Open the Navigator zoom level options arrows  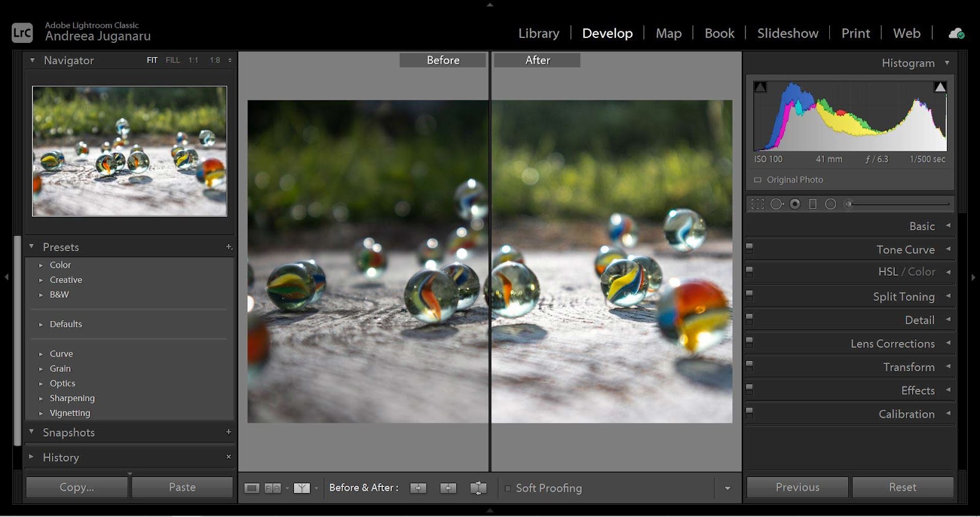[x=230, y=60]
